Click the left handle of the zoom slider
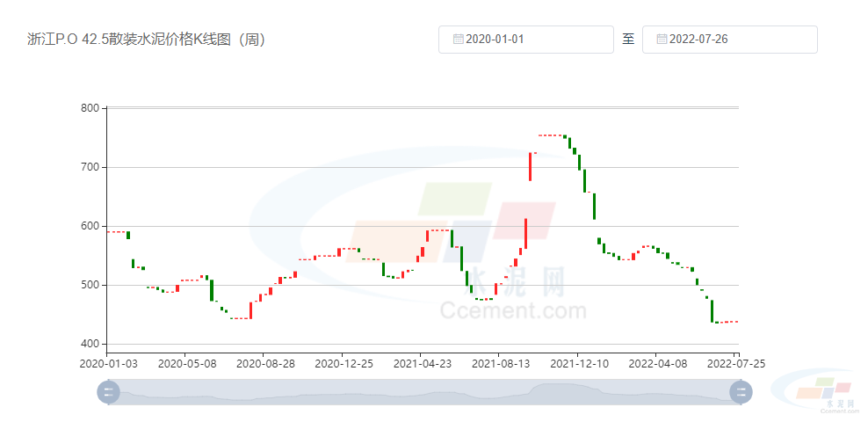 (x=108, y=392)
